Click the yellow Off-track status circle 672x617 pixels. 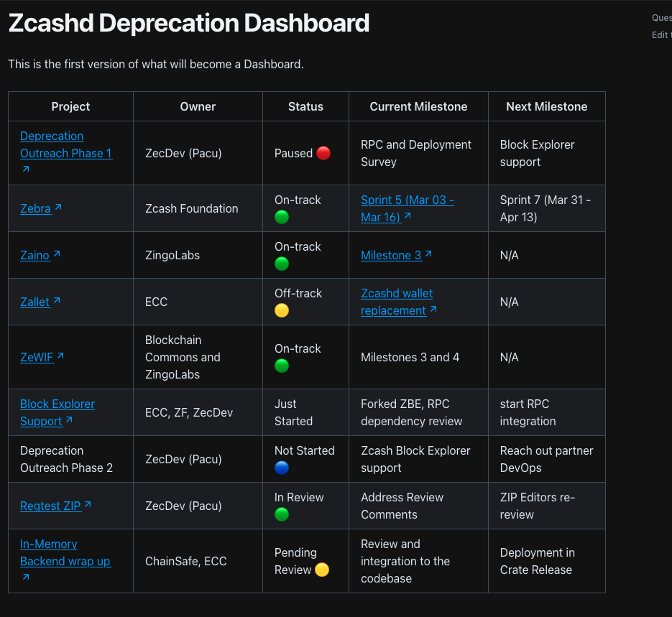(282, 310)
